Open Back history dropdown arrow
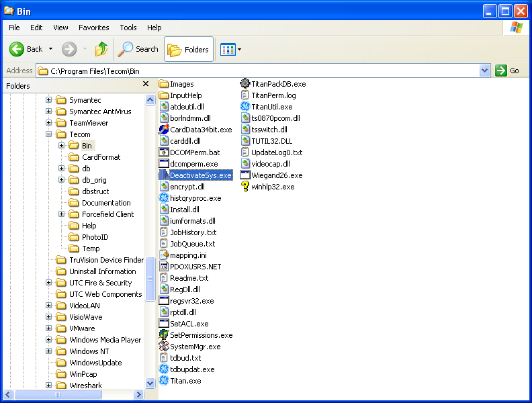The width and height of the screenshot is (532, 403). [50, 49]
